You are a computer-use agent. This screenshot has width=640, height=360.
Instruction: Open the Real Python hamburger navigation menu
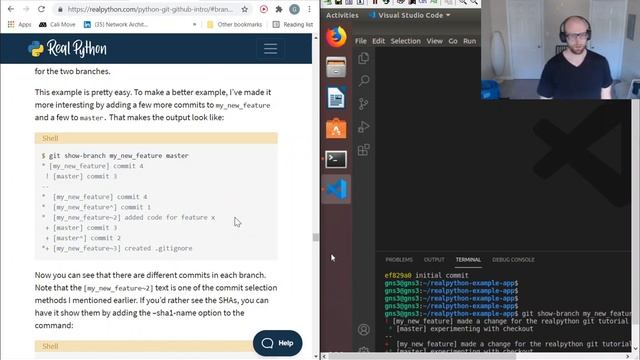tap(270, 49)
